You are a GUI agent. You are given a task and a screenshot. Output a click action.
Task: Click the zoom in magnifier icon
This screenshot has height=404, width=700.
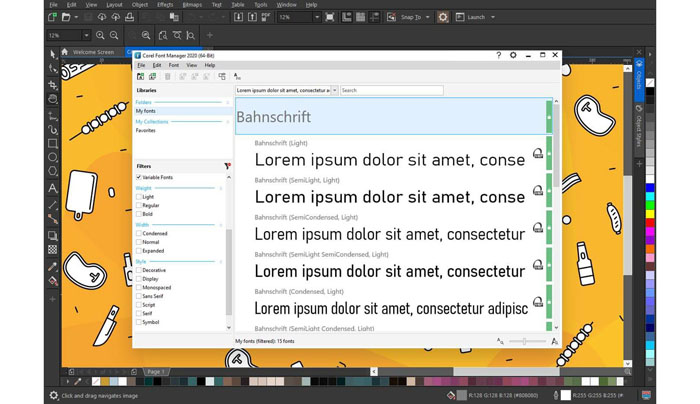[100, 35]
